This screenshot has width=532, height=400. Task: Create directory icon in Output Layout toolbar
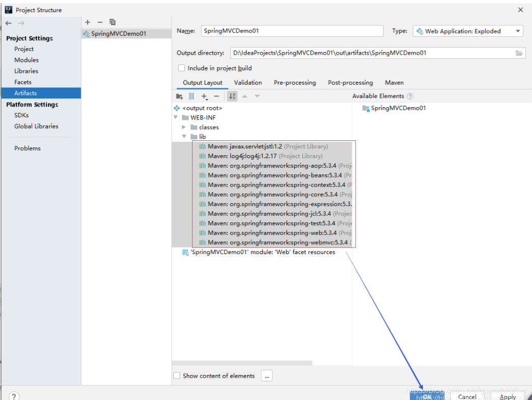[x=179, y=96]
